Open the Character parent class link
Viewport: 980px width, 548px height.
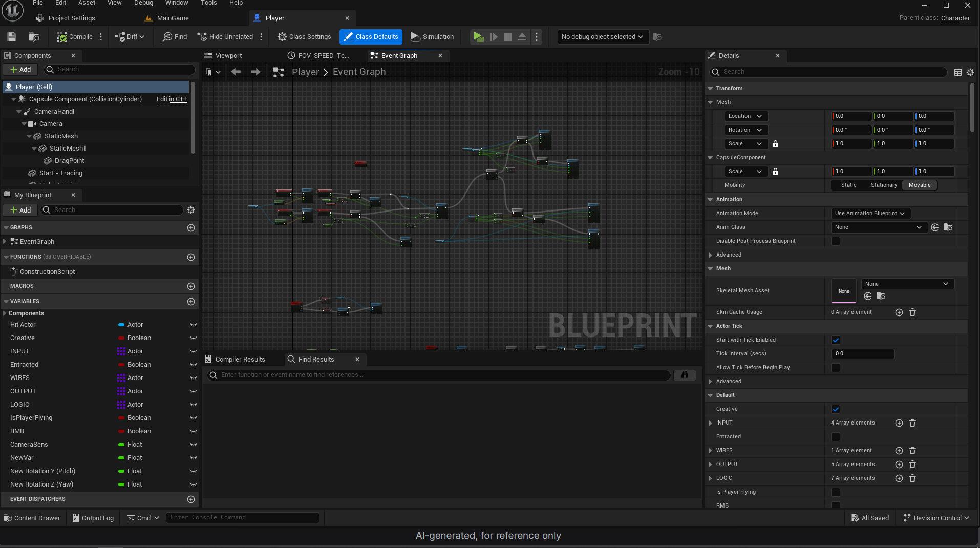pos(955,18)
